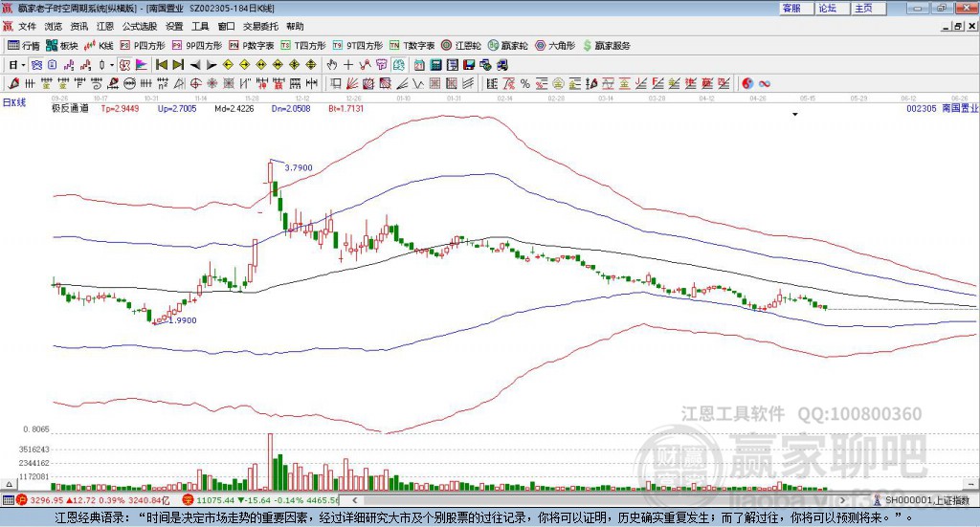Click the 1.9900 low price label
The image size is (980, 527).
pyautogui.click(x=183, y=320)
